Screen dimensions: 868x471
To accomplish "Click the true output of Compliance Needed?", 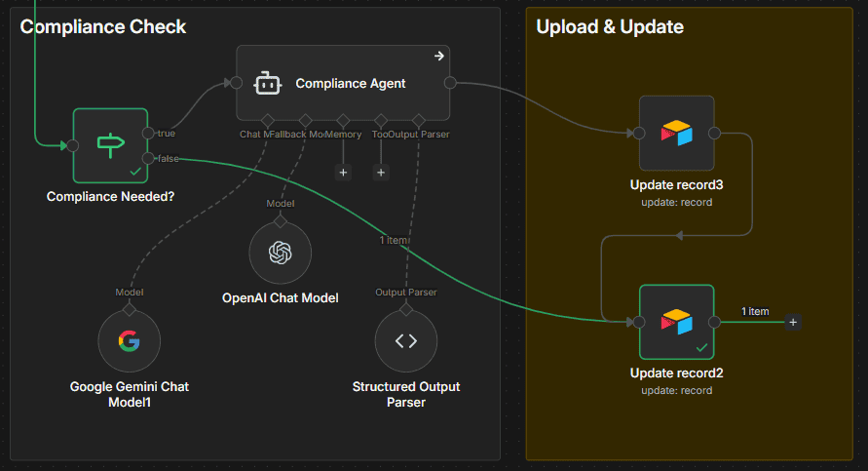I will [147, 134].
